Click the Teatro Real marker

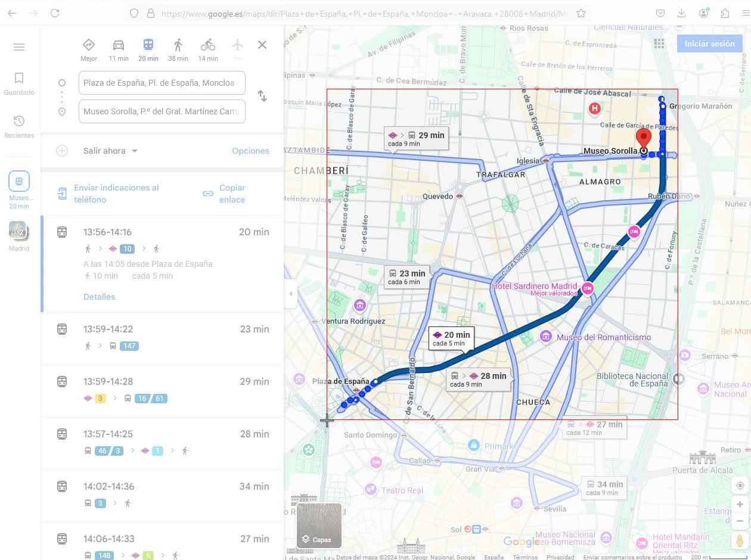[371, 490]
